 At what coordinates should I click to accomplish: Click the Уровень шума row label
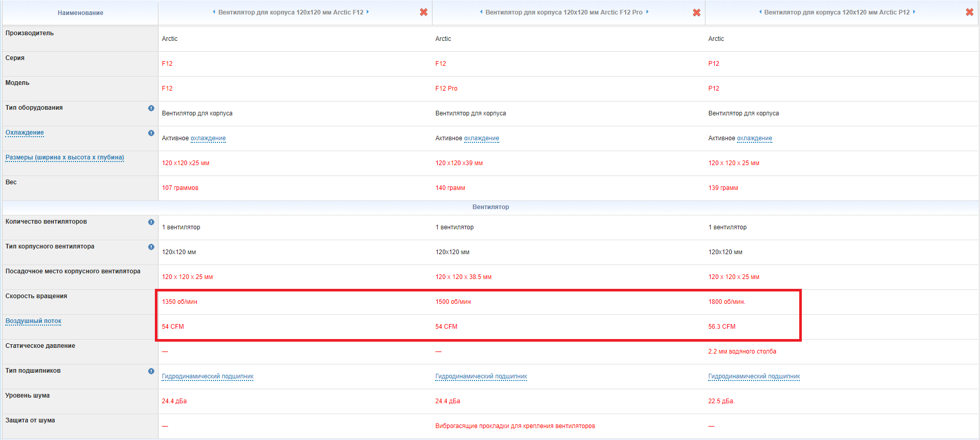tap(27, 395)
